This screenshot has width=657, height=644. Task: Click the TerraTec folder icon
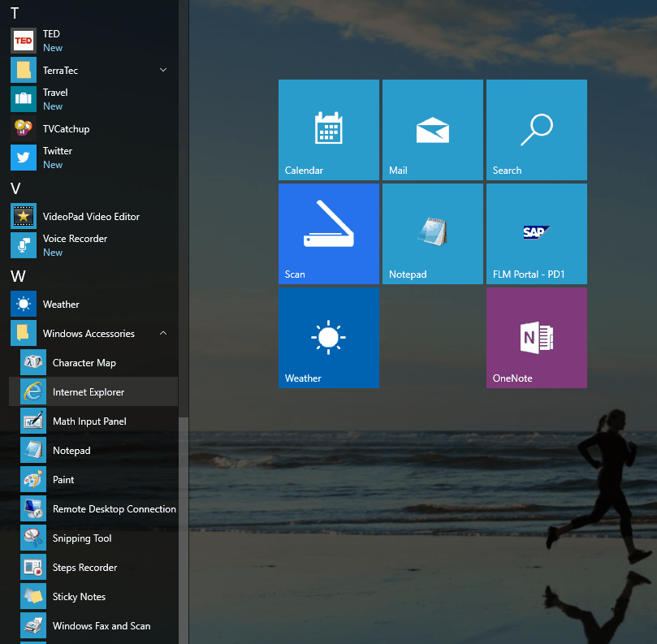(24, 70)
